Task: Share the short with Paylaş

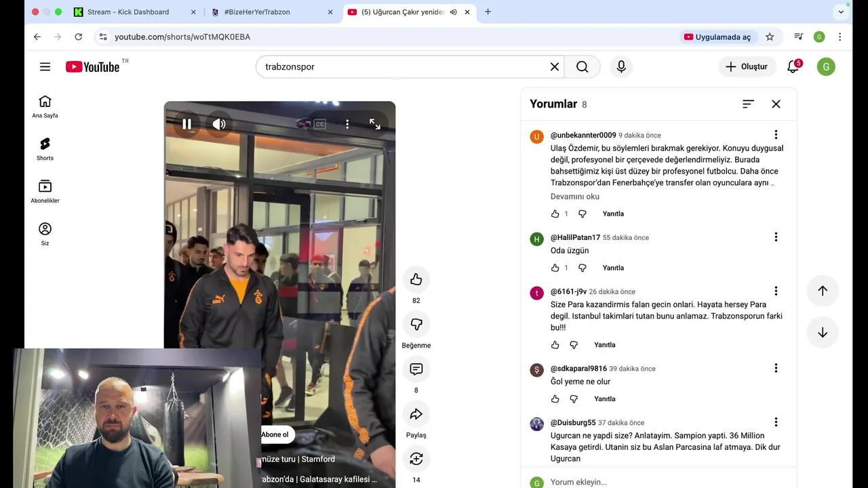Action: [x=416, y=414]
